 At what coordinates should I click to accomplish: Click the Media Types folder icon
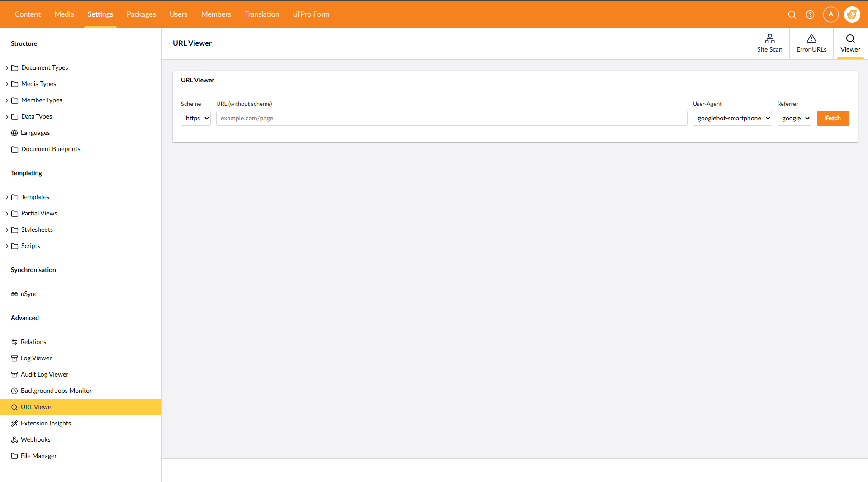(x=14, y=84)
